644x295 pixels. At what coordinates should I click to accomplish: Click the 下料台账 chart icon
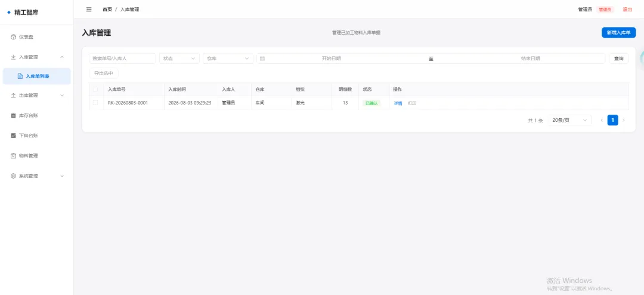click(13, 136)
